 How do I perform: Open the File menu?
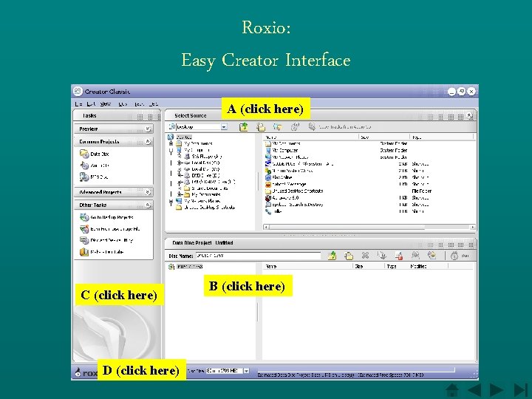click(79, 104)
